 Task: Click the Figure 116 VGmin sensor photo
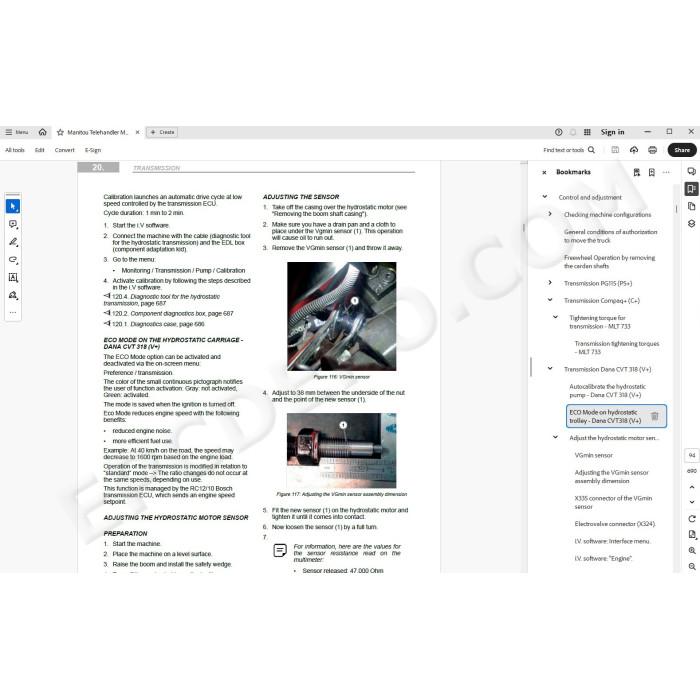click(x=342, y=316)
